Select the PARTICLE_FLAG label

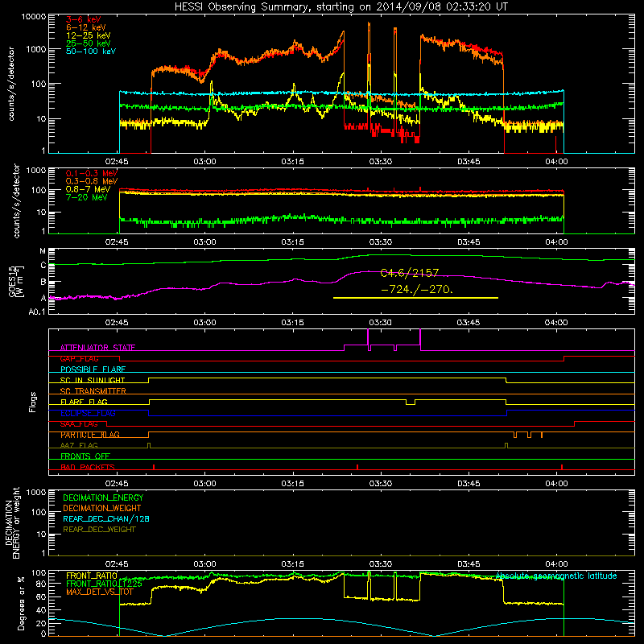coord(90,435)
